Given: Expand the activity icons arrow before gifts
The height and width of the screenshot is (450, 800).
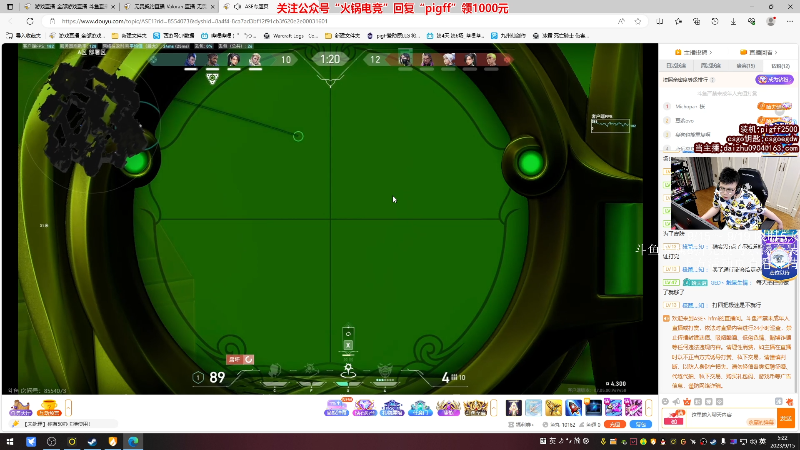Looking at the screenshot, I should (493, 408).
